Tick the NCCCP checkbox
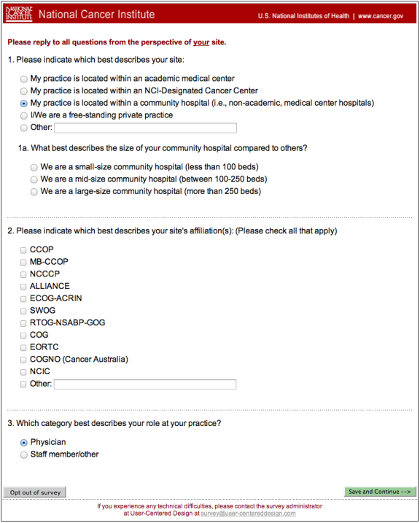This screenshot has height=523, width=420. point(23,274)
